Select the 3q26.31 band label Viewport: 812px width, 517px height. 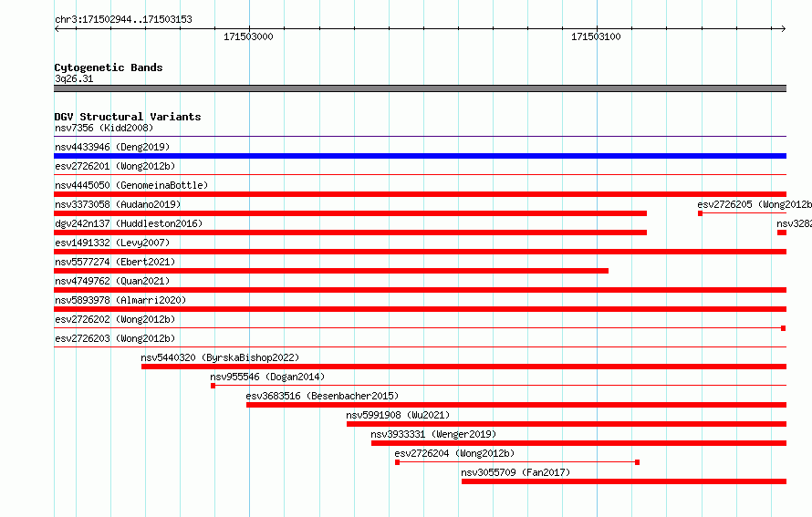(x=74, y=78)
